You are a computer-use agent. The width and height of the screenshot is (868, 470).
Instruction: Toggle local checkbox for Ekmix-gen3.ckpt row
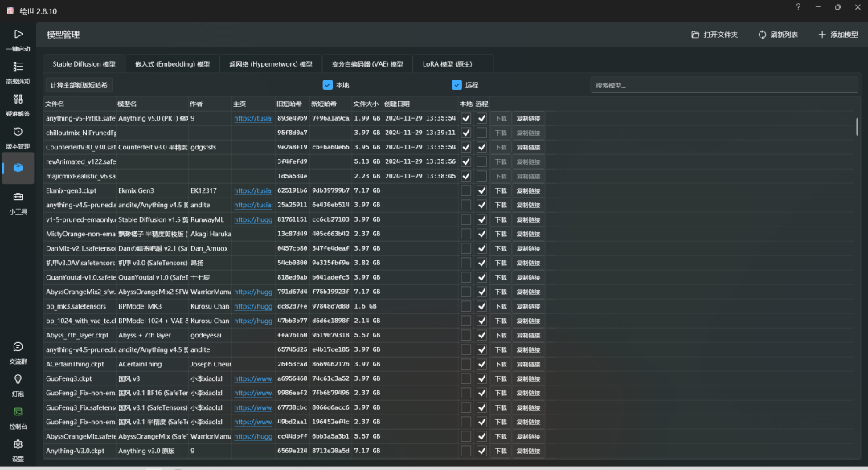click(466, 190)
